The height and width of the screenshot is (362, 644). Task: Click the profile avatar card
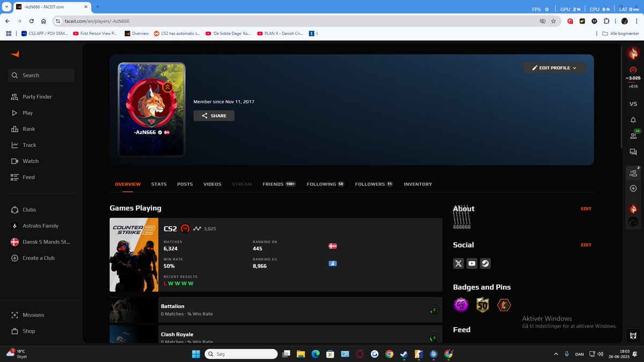[x=151, y=110]
